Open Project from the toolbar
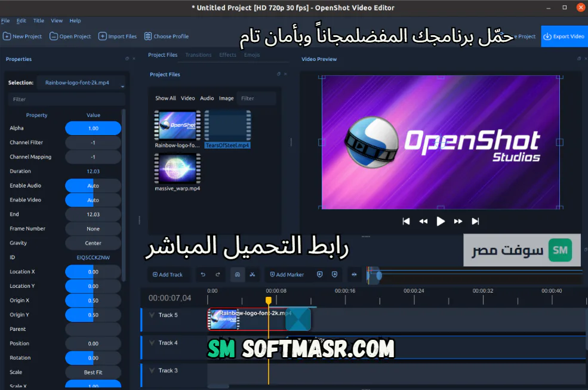The width and height of the screenshot is (588, 390). coord(70,36)
